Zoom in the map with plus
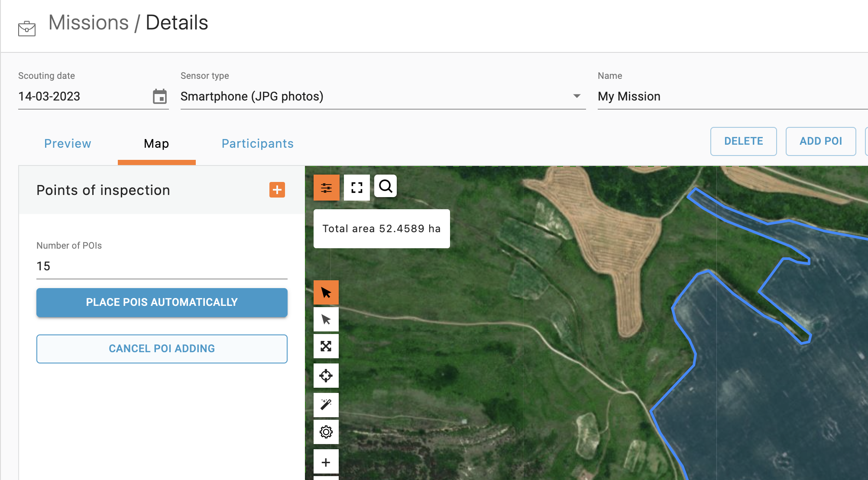 click(x=326, y=462)
